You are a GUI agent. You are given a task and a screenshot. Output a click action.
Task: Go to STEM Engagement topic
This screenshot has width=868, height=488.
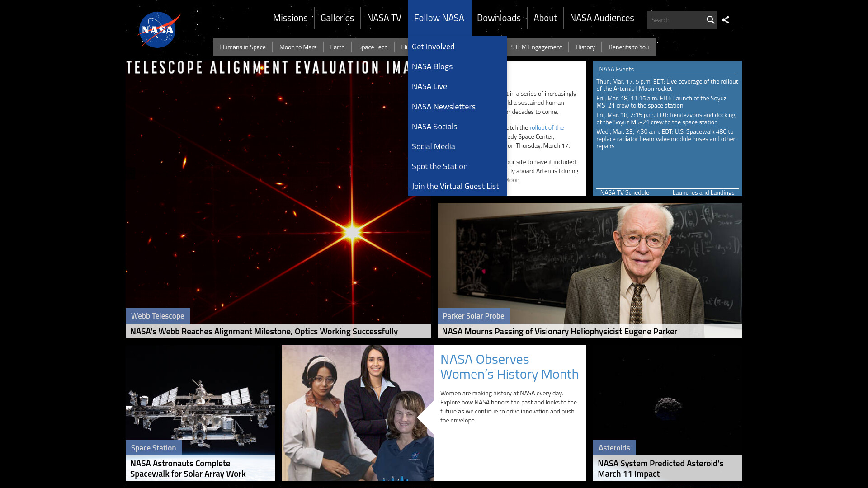point(537,47)
